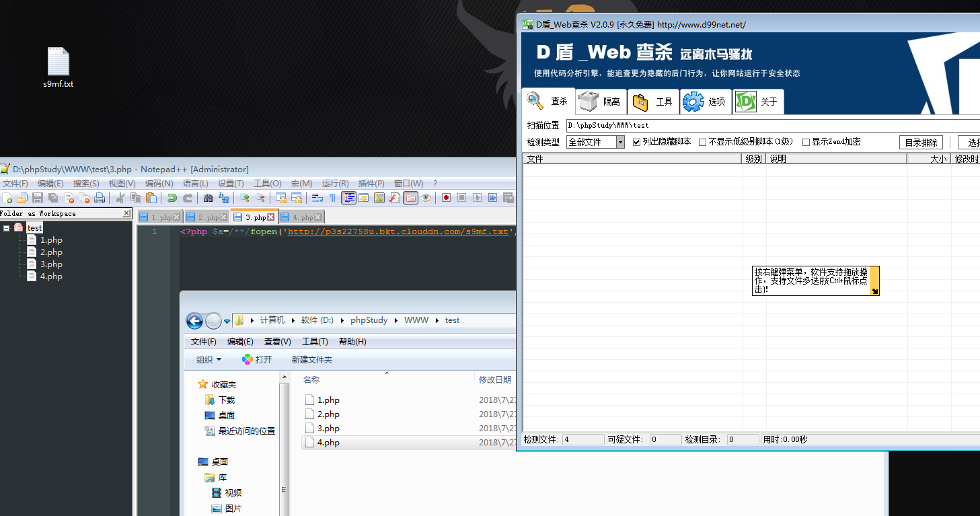Click the 目录排除 button in D盾
Image resolution: width=980 pixels, height=516 pixels.
pos(921,143)
